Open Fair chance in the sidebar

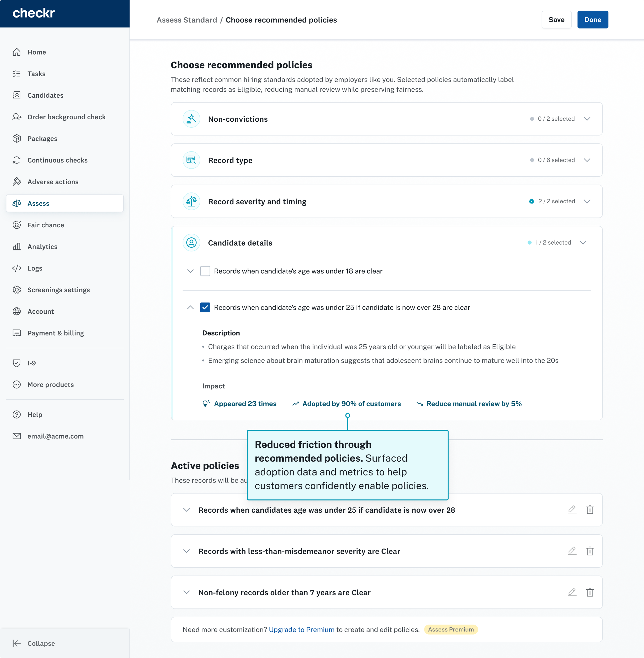[x=46, y=225]
